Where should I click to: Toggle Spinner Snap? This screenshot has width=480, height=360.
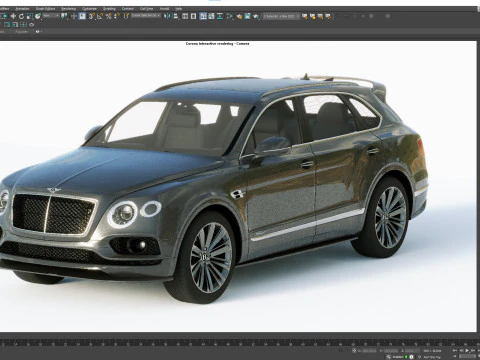point(117,16)
